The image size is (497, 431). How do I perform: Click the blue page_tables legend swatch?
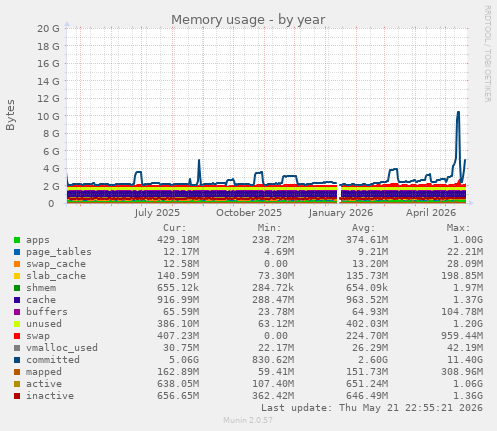[17, 252]
